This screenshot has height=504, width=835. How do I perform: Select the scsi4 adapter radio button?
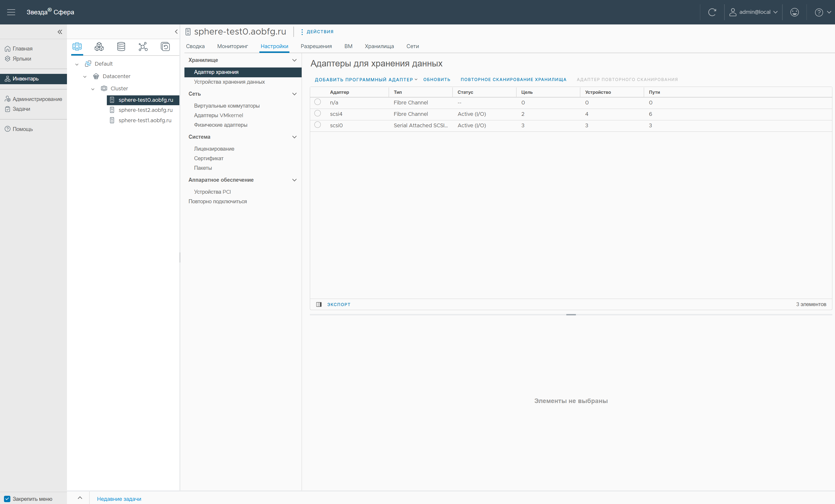(318, 113)
